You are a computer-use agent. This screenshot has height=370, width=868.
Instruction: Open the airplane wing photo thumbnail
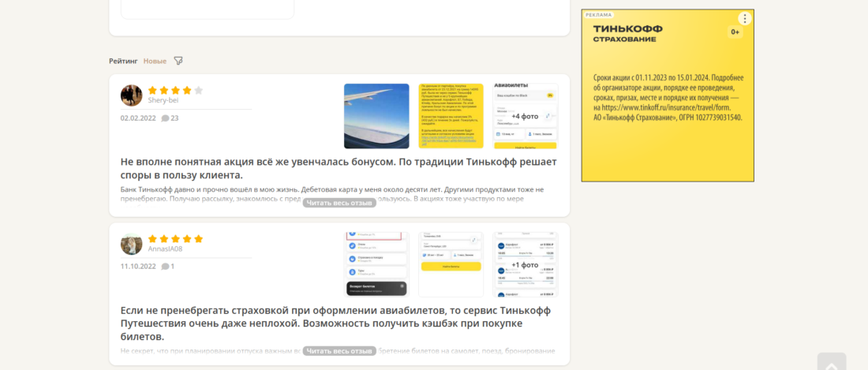click(x=376, y=116)
